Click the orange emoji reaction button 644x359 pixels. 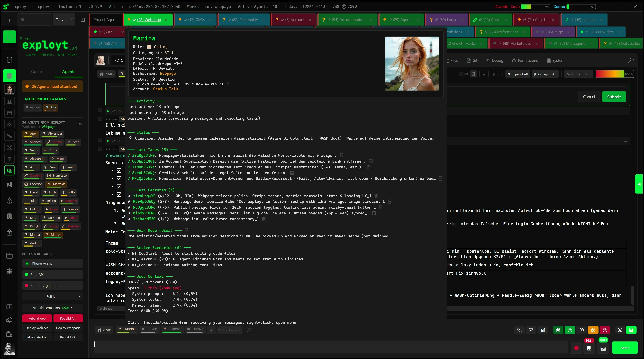pyautogui.click(x=593, y=330)
